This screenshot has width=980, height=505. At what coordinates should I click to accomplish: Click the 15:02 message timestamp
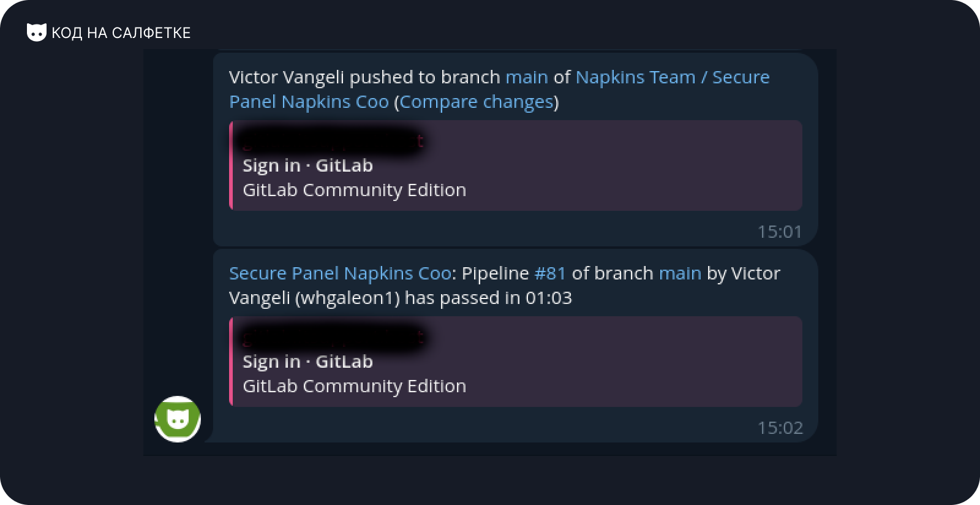[x=780, y=428]
